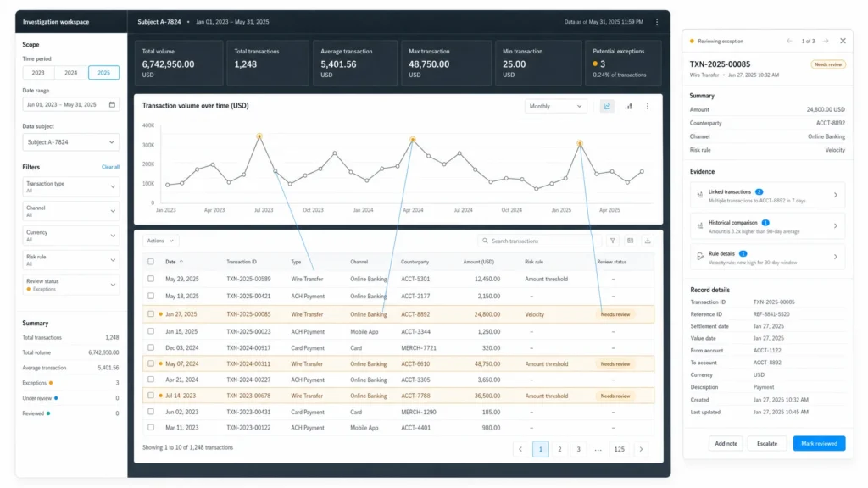Click the orange exception dot in Jul 14, 2023 row

pos(161,396)
